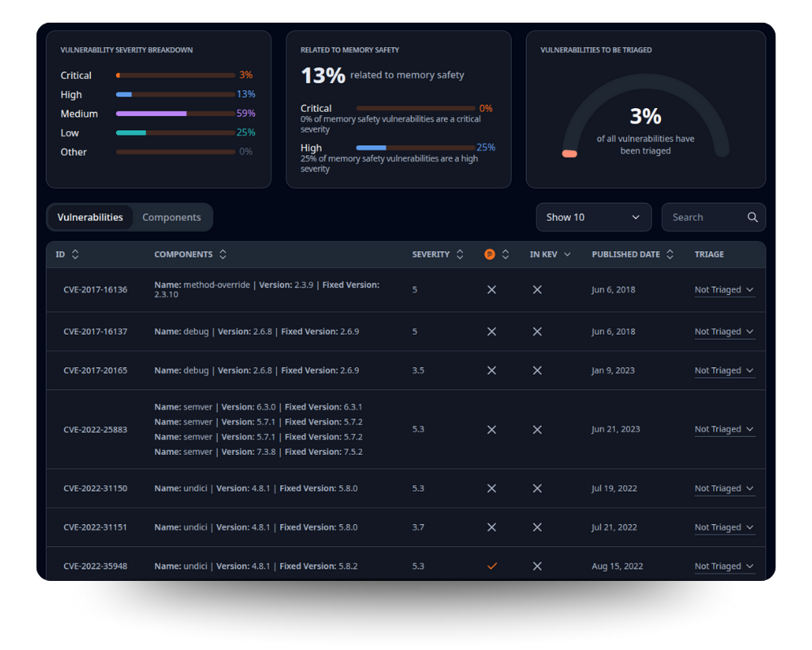Click the sort chevrons on the ID column
This screenshot has width=812, height=650.
click(76, 254)
